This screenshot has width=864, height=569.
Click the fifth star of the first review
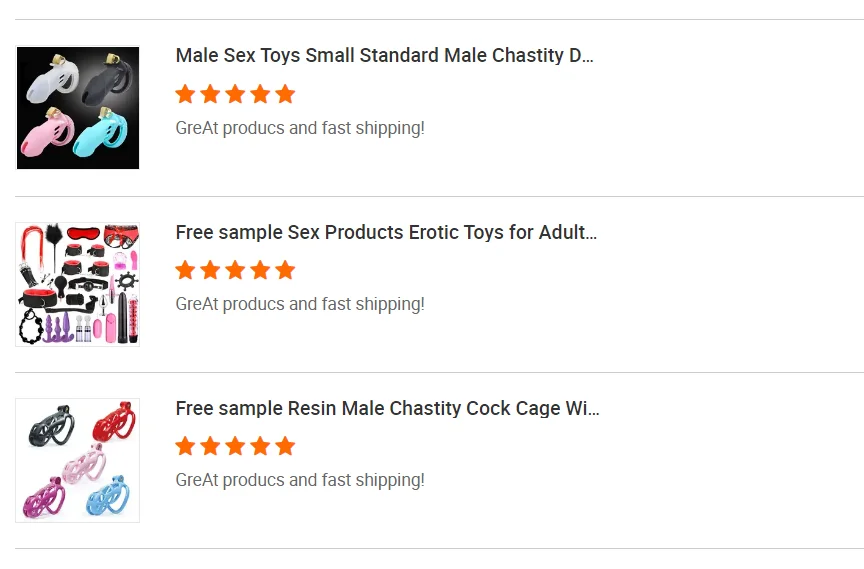pyautogui.click(x=285, y=94)
